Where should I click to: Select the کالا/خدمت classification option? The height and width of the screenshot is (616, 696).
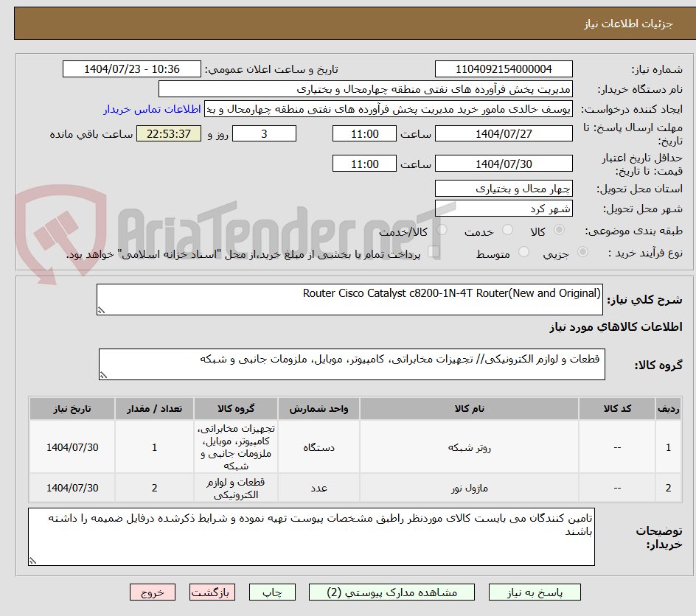tap(441, 231)
